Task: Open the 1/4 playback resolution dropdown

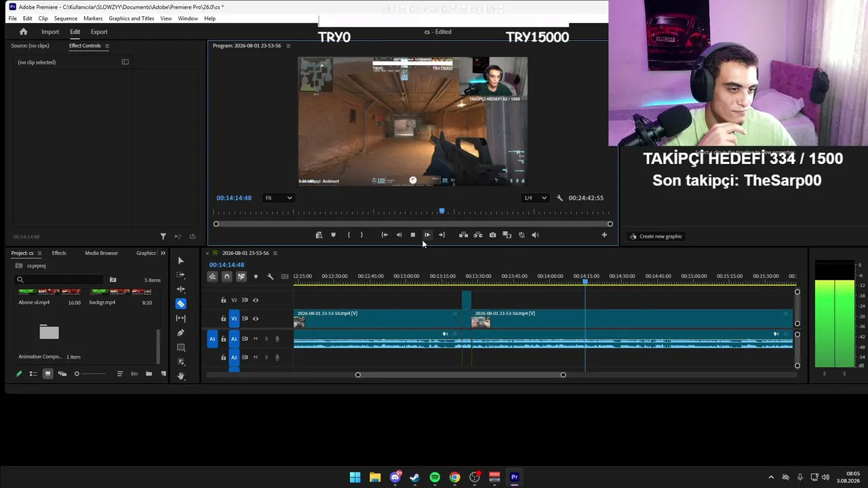Action: 534,198
